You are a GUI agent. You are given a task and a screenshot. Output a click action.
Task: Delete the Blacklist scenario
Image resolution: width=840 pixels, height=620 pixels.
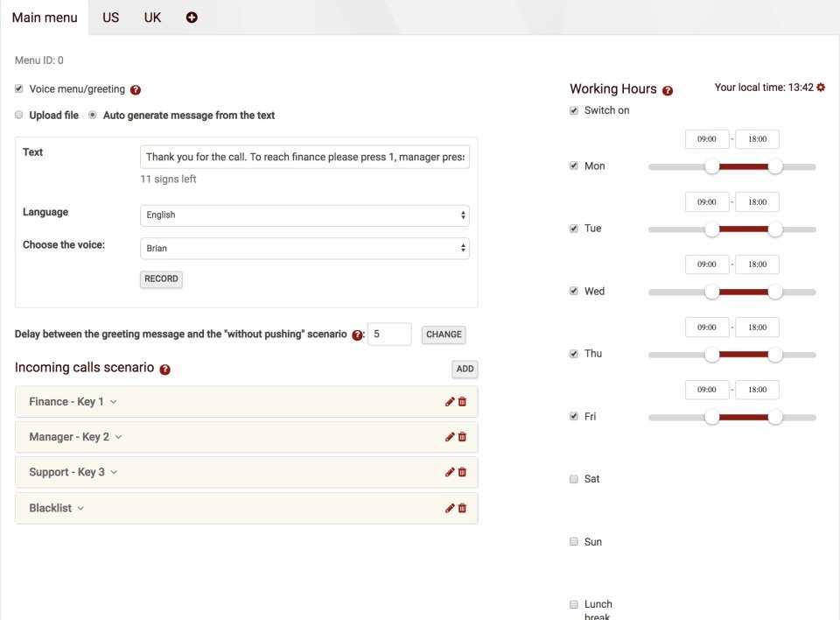click(462, 508)
